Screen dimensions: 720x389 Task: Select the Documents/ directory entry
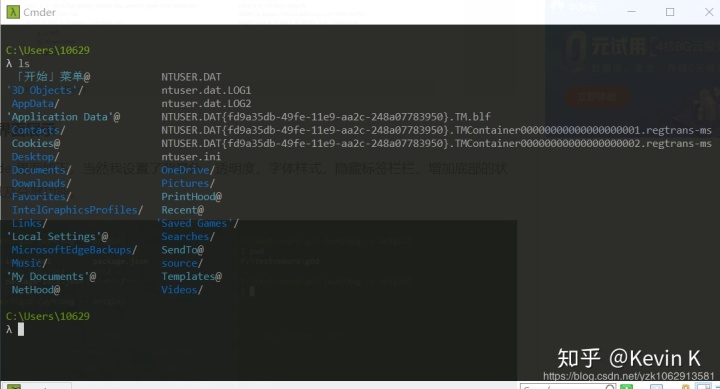(x=41, y=170)
